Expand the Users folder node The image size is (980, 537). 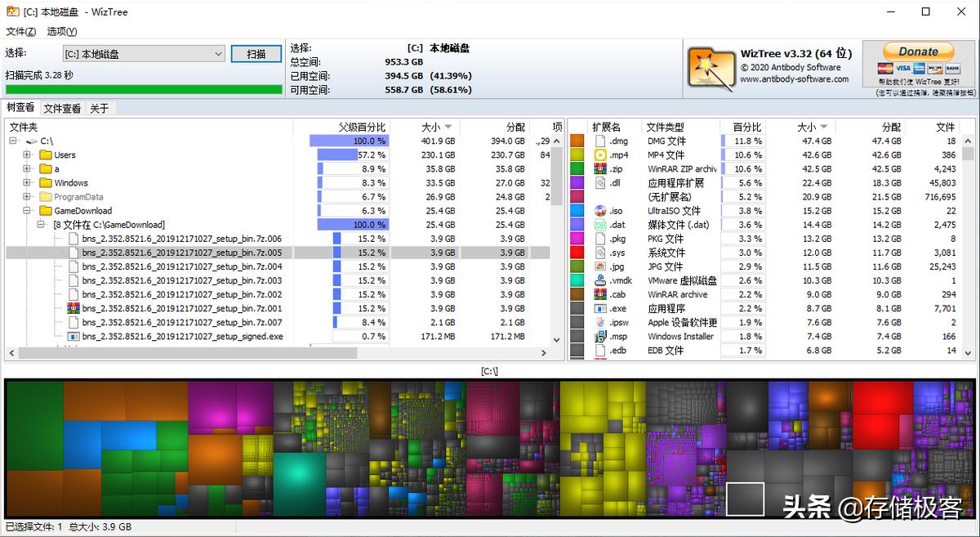(27, 154)
